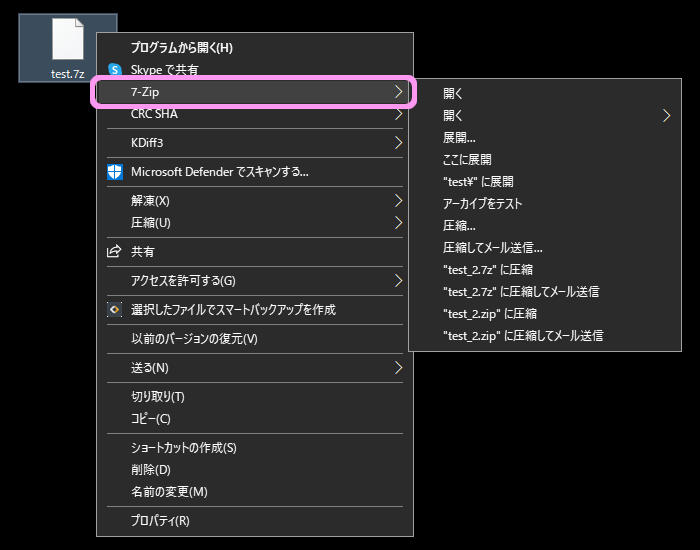Choose コピー(C) to copy the file
This screenshot has height=550, width=700.
coord(254,419)
